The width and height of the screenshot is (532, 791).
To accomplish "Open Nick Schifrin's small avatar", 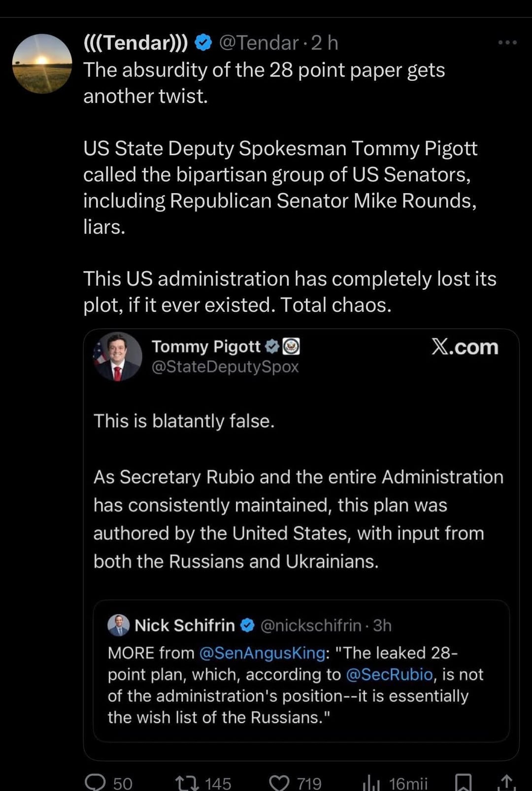I will 118,625.
